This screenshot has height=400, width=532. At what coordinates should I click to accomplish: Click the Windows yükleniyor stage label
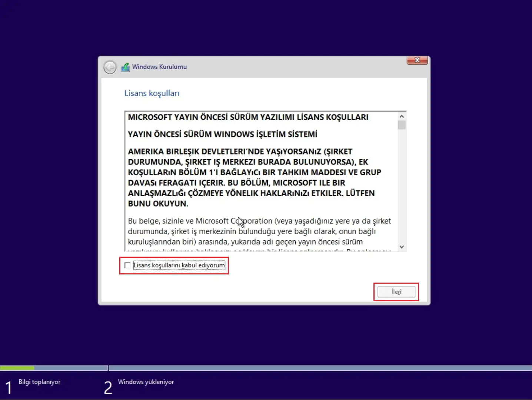(x=146, y=382)
